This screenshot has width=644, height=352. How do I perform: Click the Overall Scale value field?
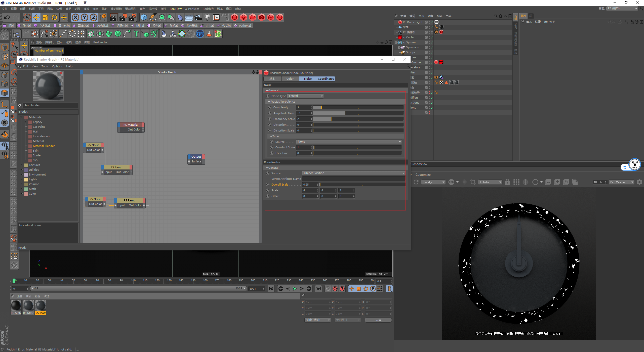[309, 185]
